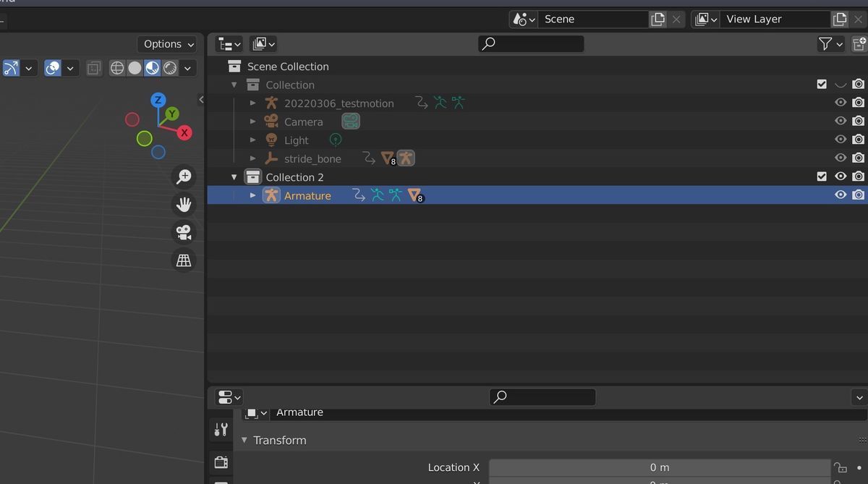868x484 pixels.
Task: Click the zoom magnifier icon in the viewport
Action: tap(184, 176)
